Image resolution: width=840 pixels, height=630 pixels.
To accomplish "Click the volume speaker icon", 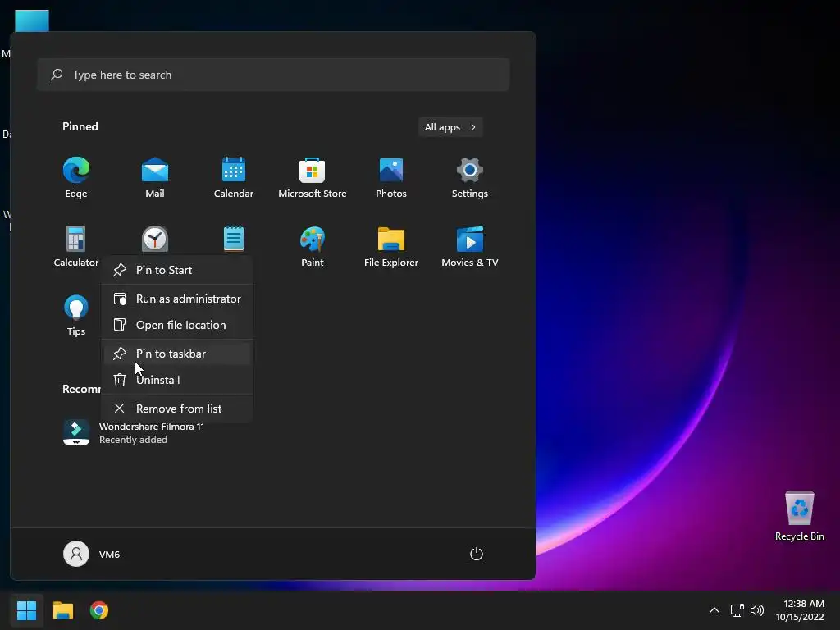I will coord(757,610).
